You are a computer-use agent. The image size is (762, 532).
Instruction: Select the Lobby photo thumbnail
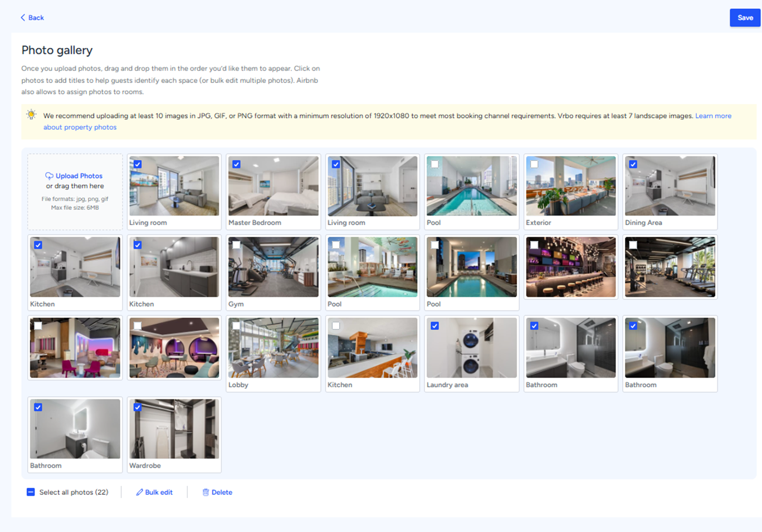point(273,348)
